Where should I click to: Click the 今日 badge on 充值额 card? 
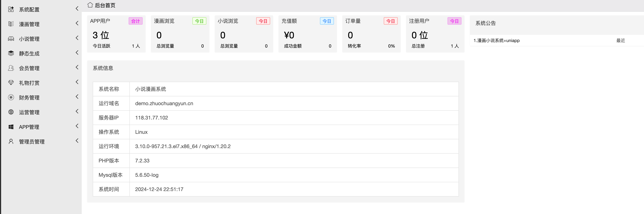pyautogui.click(x=327, y=21)
